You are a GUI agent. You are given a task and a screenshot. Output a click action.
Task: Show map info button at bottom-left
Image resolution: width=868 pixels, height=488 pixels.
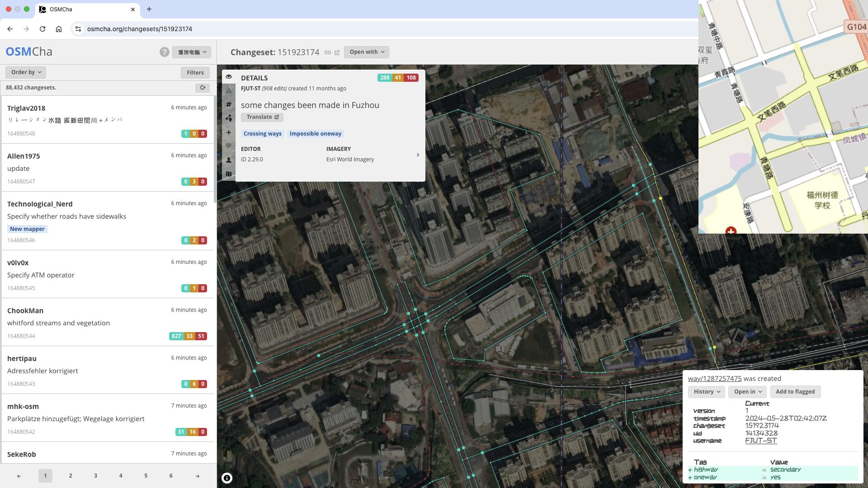227,478
